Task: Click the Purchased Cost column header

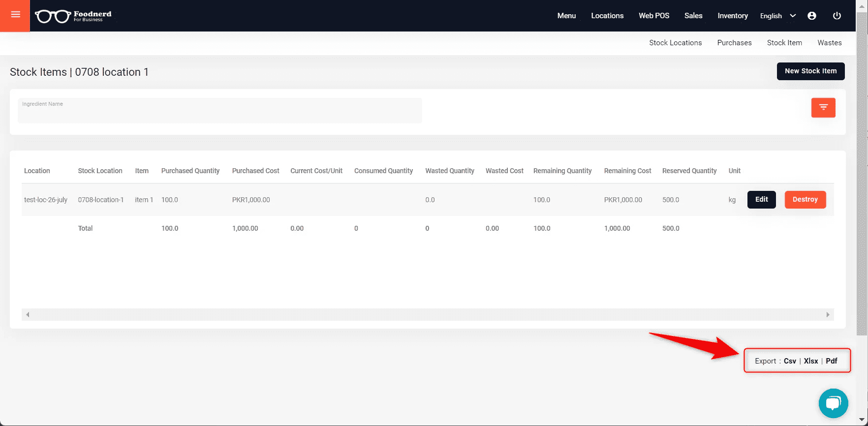Action: point(255,171)
